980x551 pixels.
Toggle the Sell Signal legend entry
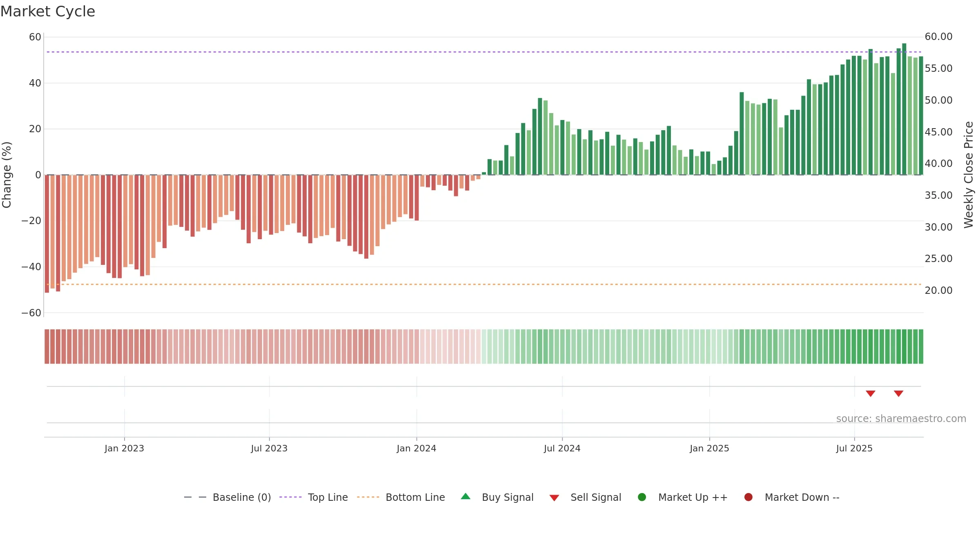coord(585,497)
